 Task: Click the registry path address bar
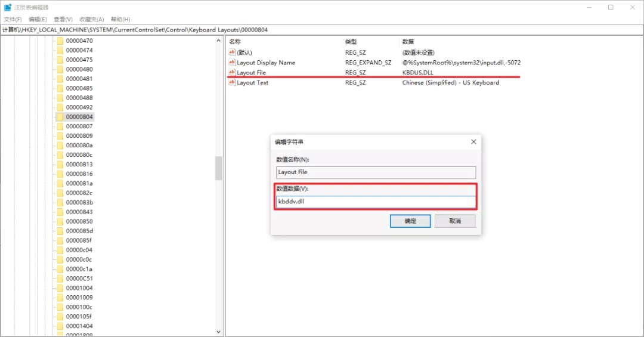[x=322, y=30]
